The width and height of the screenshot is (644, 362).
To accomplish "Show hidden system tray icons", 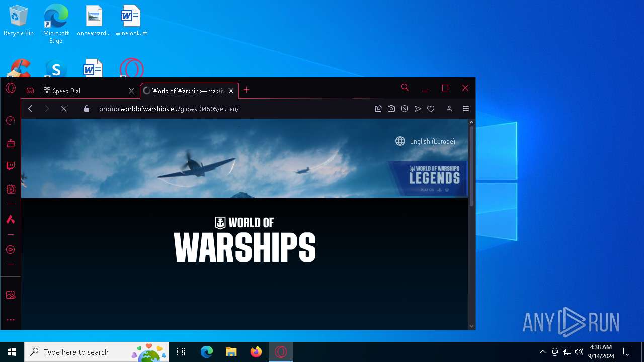I will [542, 352].
